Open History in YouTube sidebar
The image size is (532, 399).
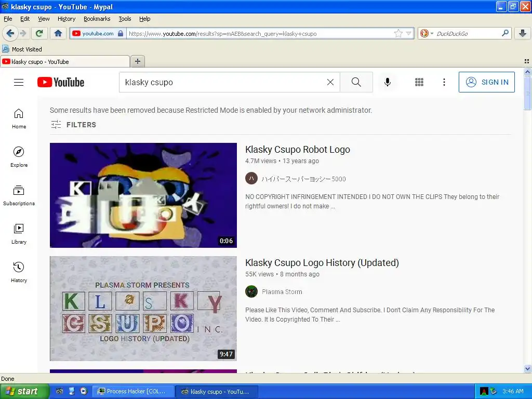point(19,272)
